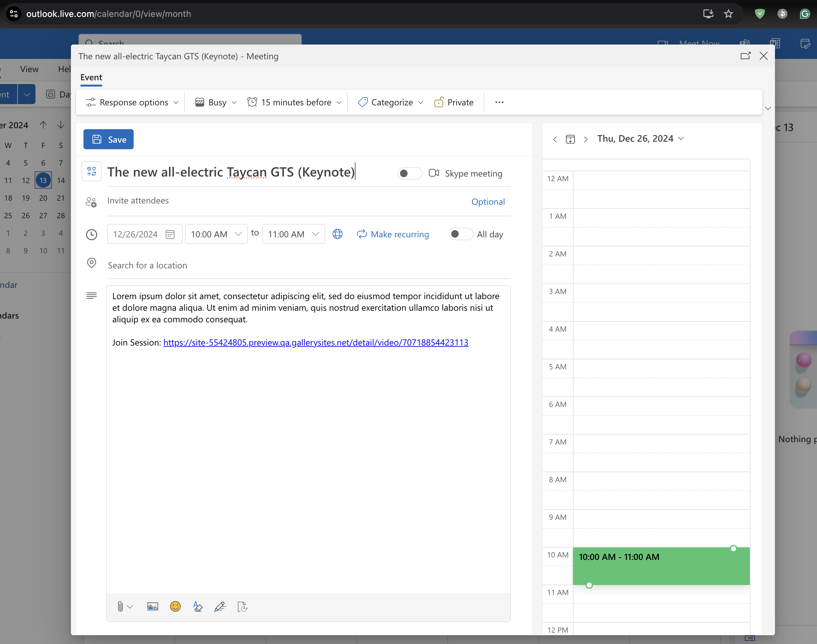
Task: Click the insert picture icon
Action: [x=152, y=607]
